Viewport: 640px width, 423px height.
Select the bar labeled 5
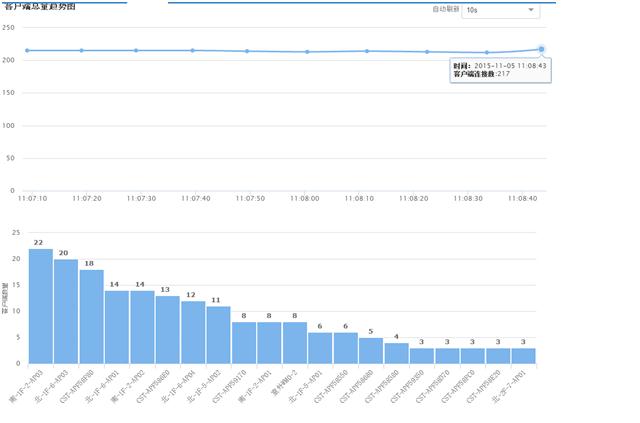371,351
